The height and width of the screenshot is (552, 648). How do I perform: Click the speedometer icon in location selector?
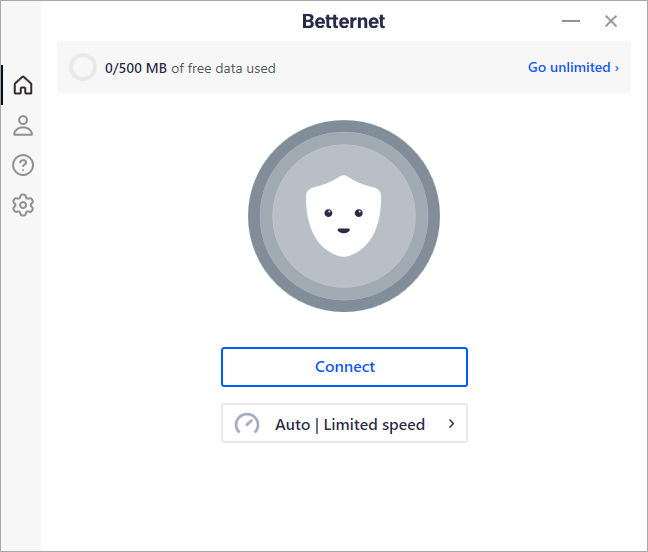click(246, 424)
